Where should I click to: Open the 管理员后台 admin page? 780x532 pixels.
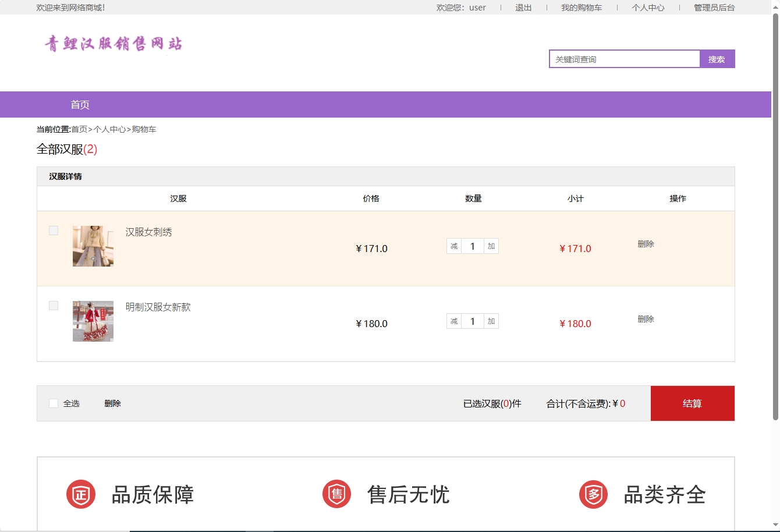pyautogui.click(x=712, y=8)
